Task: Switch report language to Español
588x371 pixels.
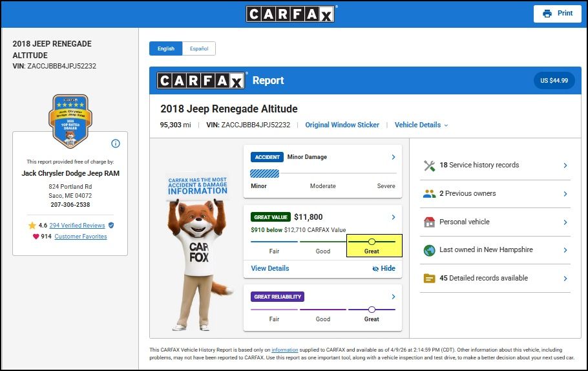Action: [x=199, y=48]
